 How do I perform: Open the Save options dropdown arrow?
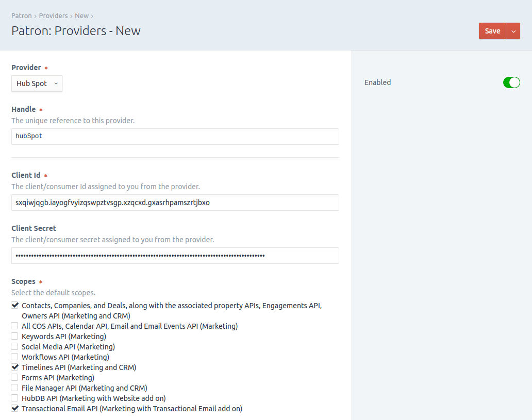513,31
